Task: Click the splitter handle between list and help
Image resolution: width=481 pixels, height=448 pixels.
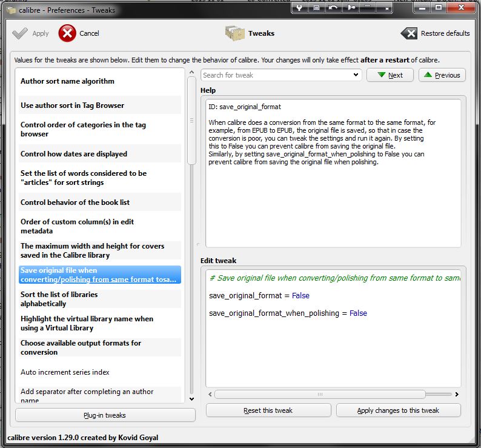Action: (x=198, y=244)
